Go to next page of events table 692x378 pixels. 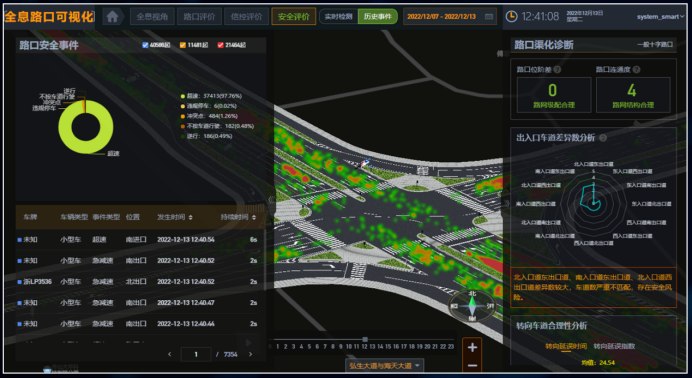point(251,354)
